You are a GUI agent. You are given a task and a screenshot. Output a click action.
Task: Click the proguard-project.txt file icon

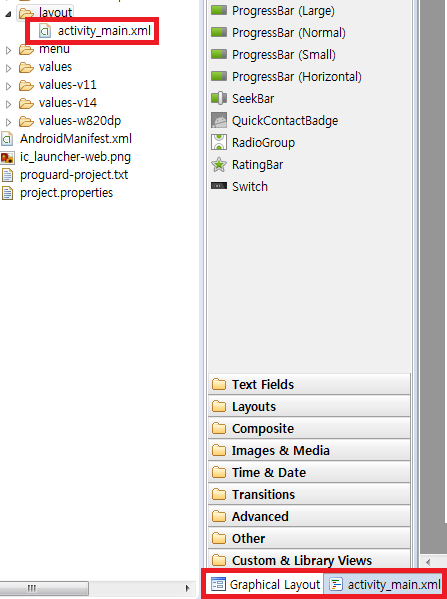7,175
